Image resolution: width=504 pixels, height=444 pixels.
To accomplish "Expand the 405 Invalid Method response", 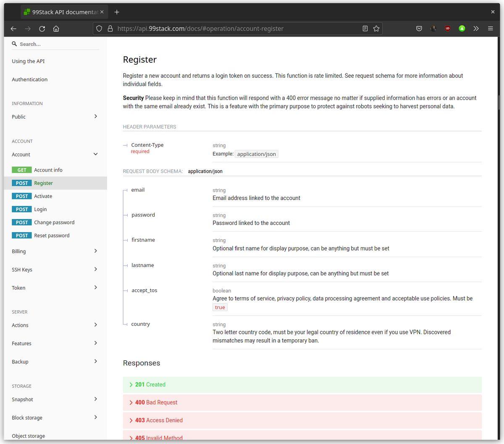I will click(302, 436).
